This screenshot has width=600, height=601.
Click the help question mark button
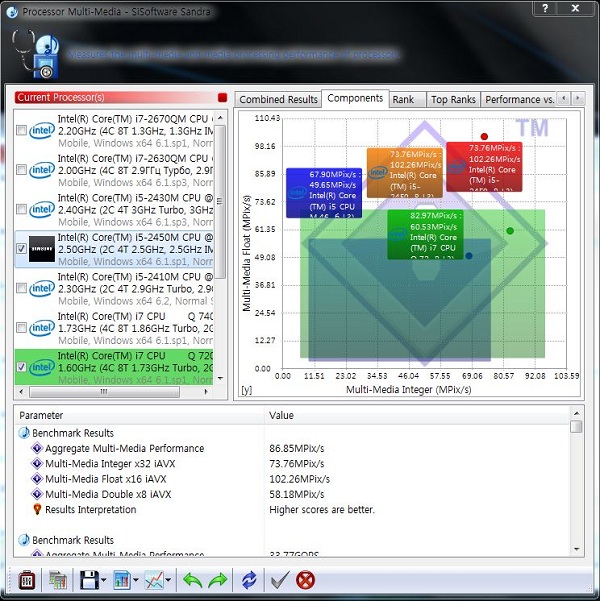click(545, 8)
